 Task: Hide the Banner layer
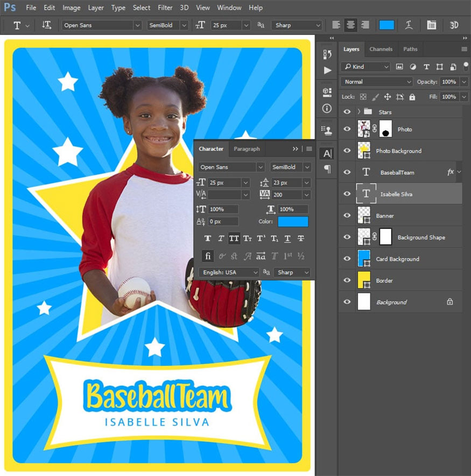coord(347,215)
